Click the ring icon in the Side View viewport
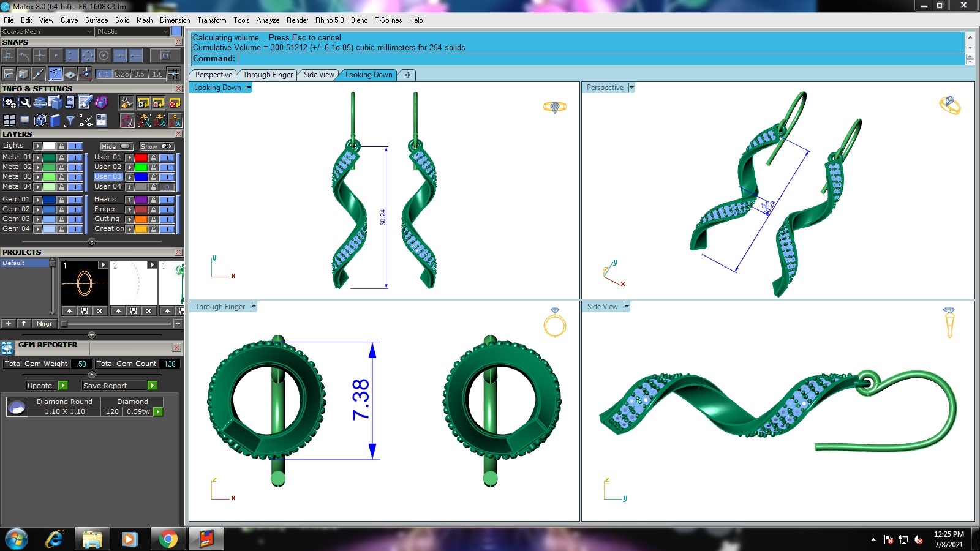980x551 pixels. point(949,323)
